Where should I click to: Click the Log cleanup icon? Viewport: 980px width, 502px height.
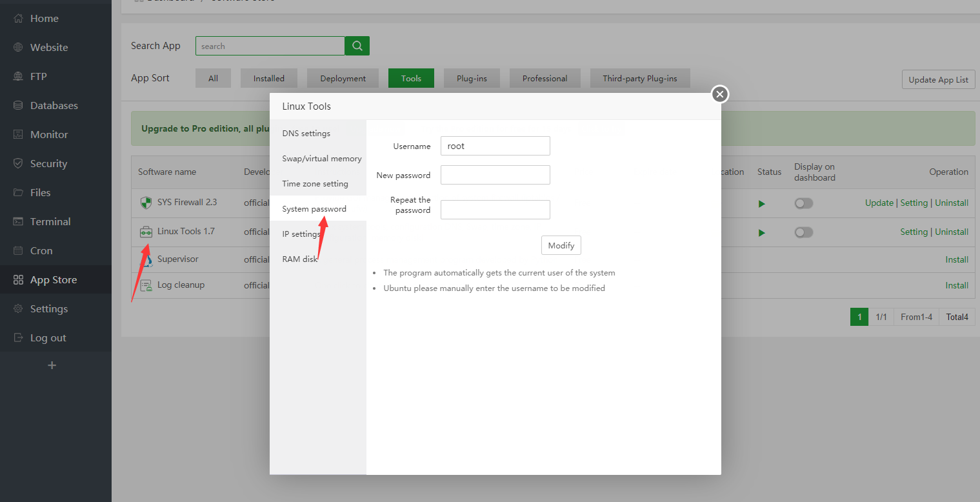pos(146,285)
